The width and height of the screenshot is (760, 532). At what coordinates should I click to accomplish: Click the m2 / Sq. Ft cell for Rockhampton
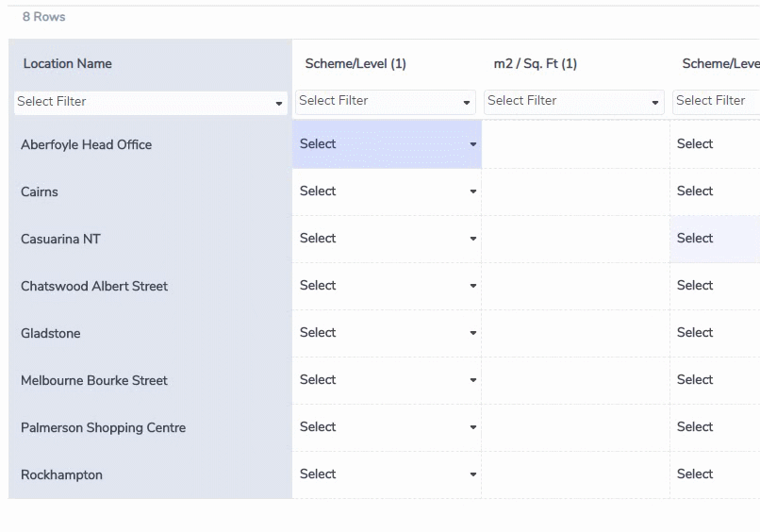[576, 474]
